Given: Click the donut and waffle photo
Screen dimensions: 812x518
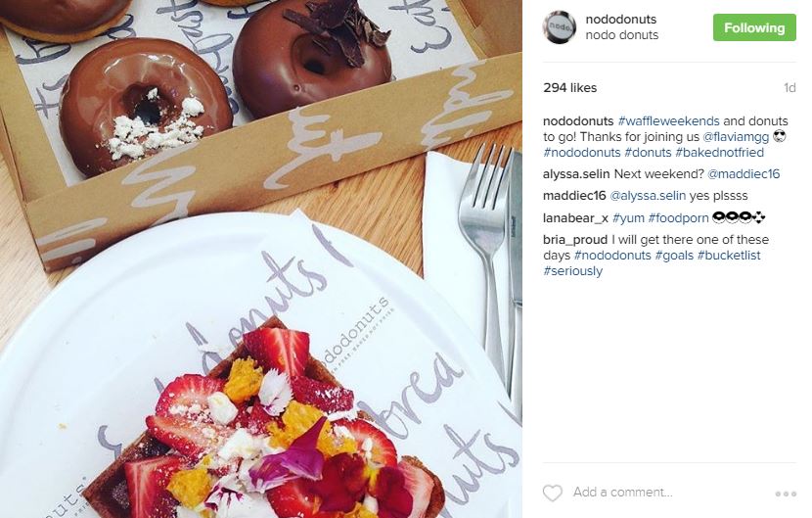Looking at the screenshot, I should (x=261, y=259).
